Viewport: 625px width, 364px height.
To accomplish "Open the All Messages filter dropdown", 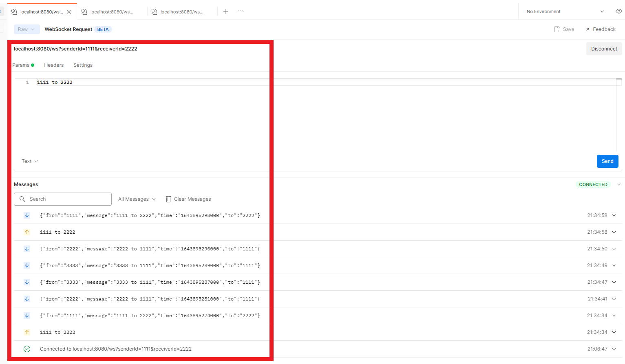I will click(x=137, y=199).
